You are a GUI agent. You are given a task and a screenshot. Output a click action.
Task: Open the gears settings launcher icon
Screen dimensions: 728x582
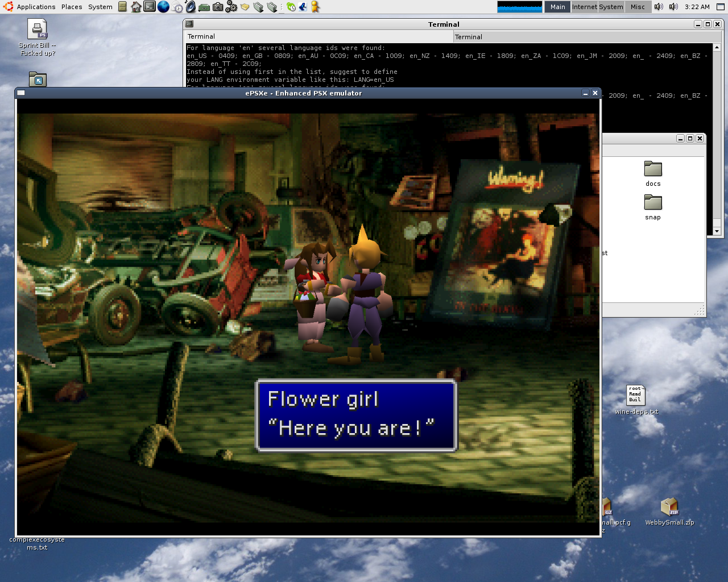click(x=231, y=7)
